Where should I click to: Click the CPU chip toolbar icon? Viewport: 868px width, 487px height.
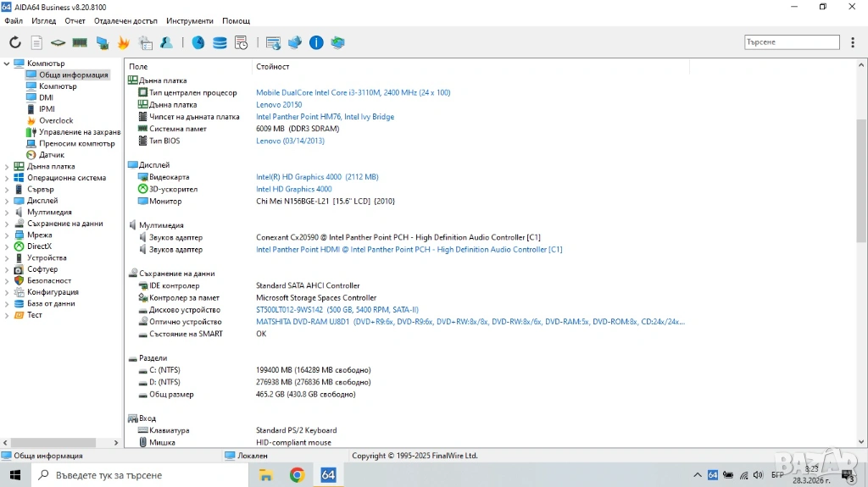(x=58, y=42)
